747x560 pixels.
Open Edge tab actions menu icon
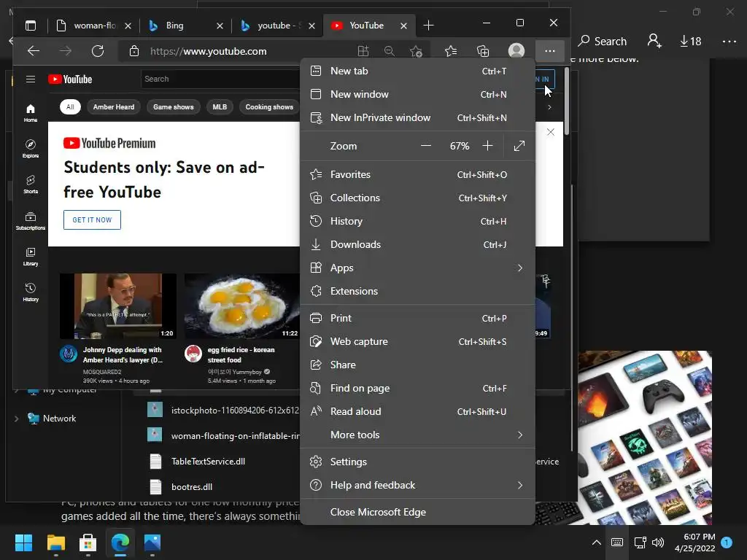click(31, 26)
